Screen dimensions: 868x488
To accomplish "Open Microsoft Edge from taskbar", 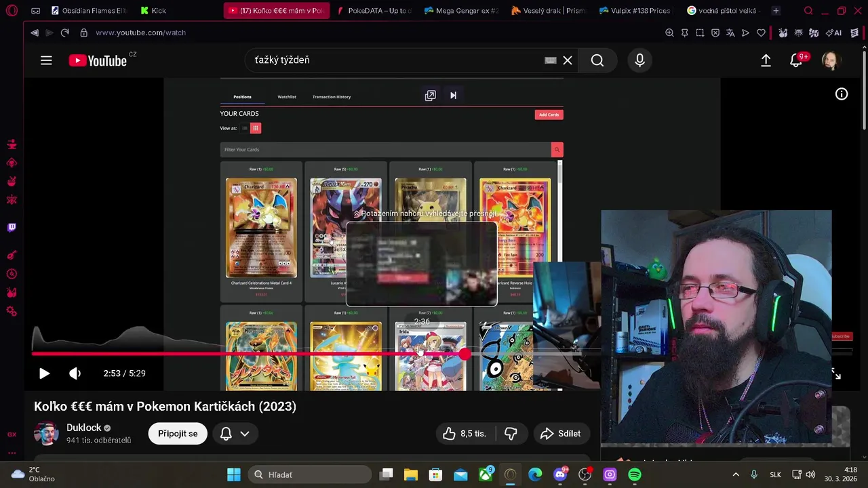I will [x=535, y=474].
